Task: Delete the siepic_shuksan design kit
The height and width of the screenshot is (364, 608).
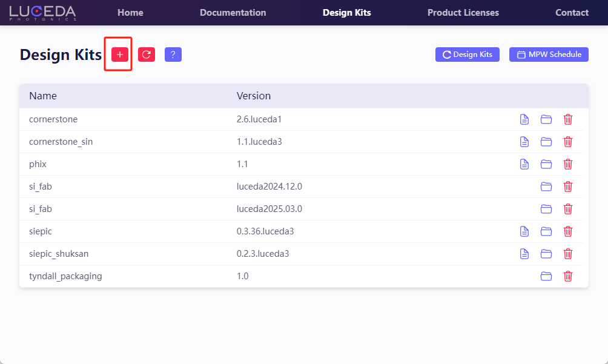Action: [568, 254]
